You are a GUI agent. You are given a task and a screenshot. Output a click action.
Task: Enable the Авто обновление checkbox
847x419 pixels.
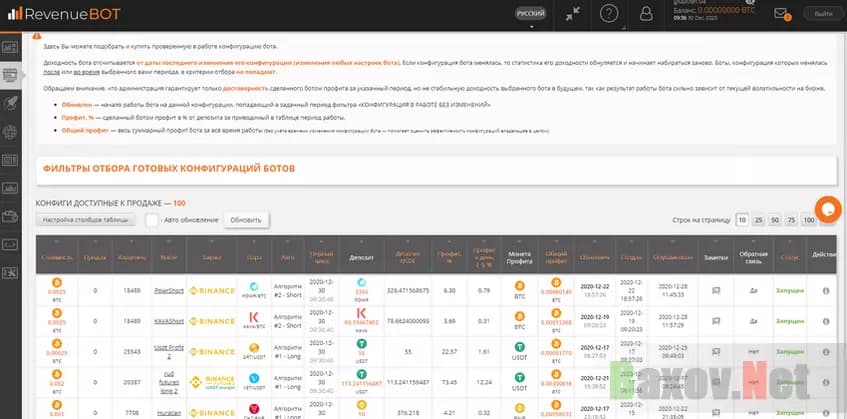pos(152,220)
